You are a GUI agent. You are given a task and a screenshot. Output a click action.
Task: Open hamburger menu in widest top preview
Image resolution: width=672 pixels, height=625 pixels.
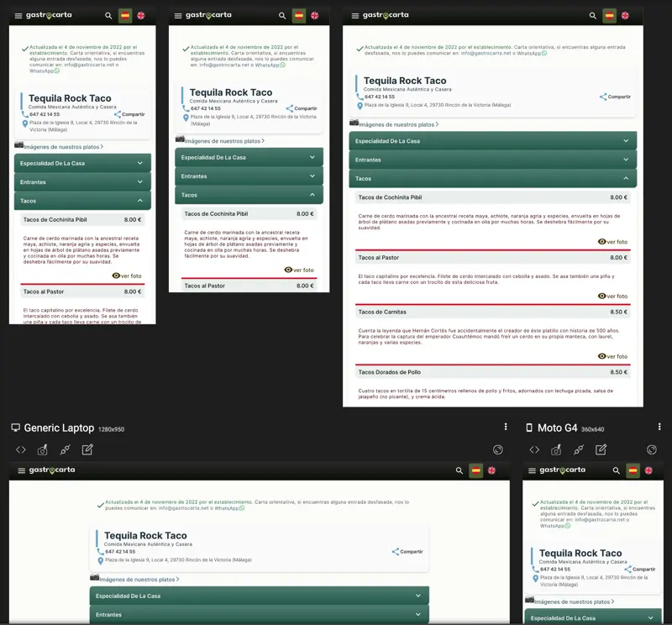pos(355,16)
